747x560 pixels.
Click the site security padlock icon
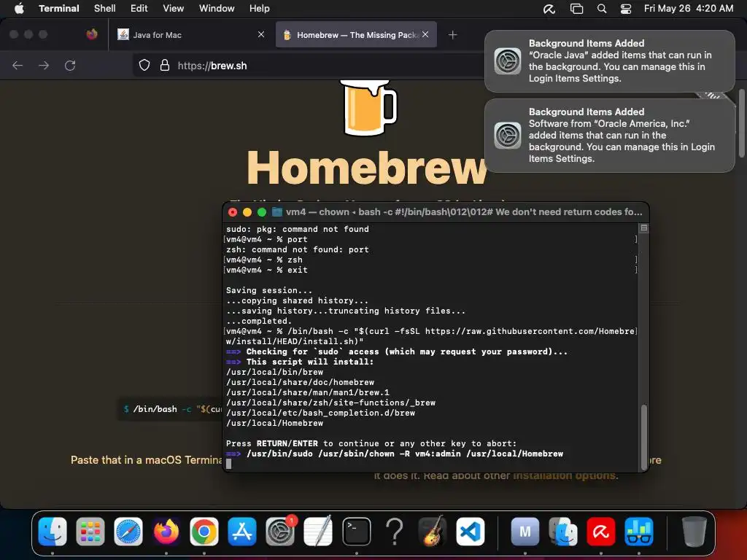165,65
